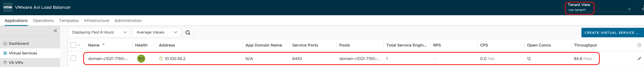Click the VMware logo icon
The width and height of the screenshot is (644, 67).
8,7
